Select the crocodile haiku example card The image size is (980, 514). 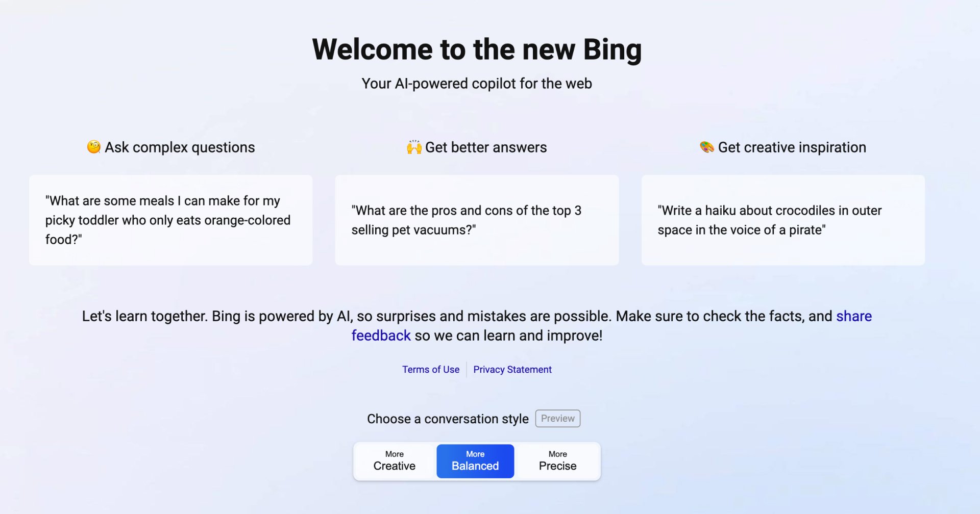pos(782,220)
